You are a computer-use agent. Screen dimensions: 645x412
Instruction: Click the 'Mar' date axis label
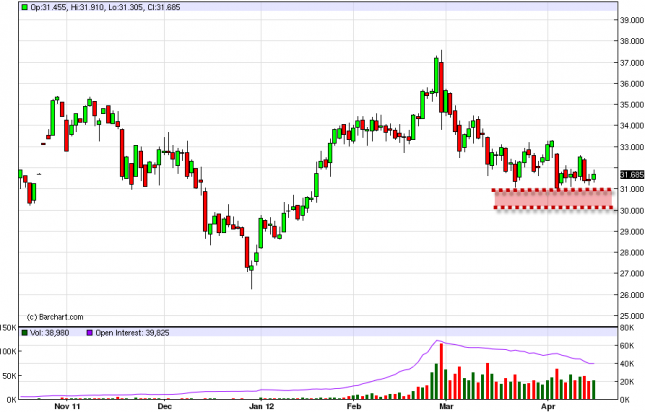point(446,407)
